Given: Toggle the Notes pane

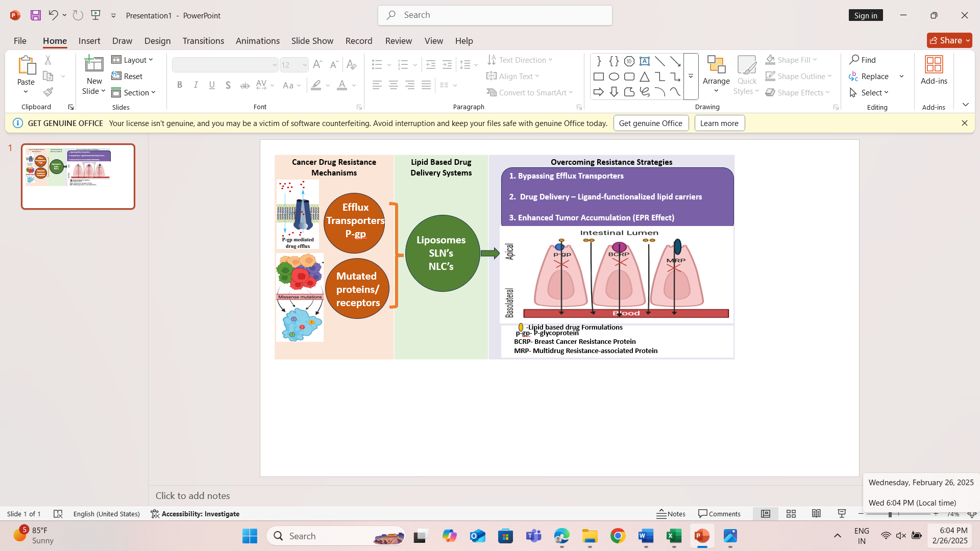Looking at the screenshot, I should pyautogui.click(x=671, y=514).
